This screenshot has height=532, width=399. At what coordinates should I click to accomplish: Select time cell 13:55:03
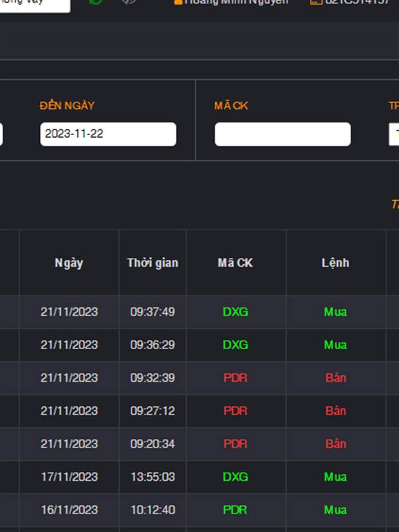click(153, 477)
